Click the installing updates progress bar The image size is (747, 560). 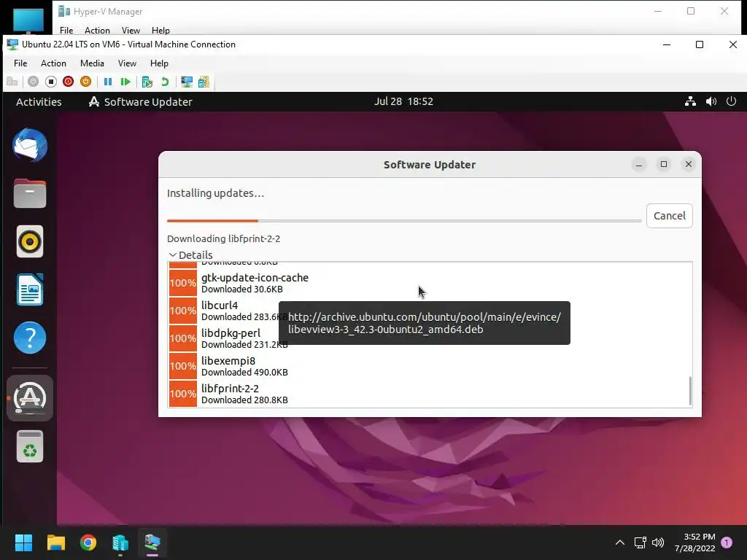click(404, 221)
